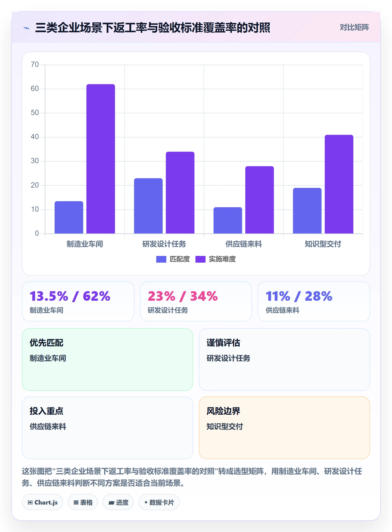Screen dimensions: 392x532
Task: Click the description paragraph starting with 这张图把
Action: click(192, 477)
